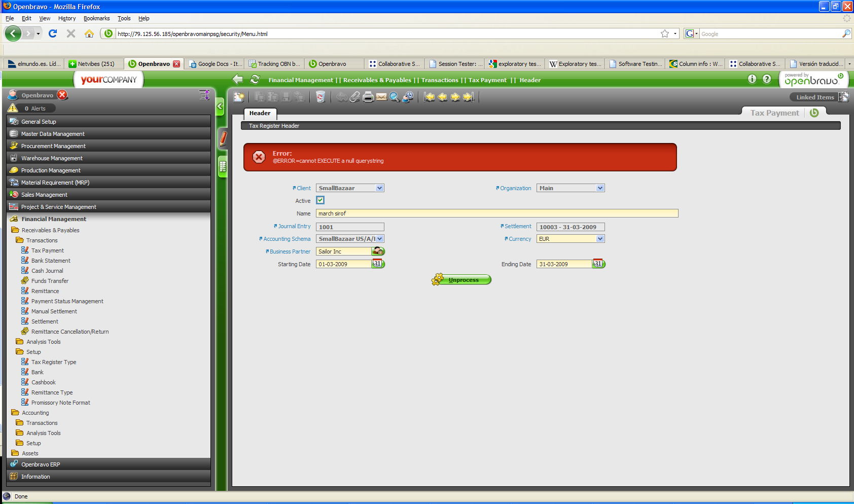Screen dimensions: 854x504
Task: Open the Starting Date calendar picker
Action: click(377, 264)
